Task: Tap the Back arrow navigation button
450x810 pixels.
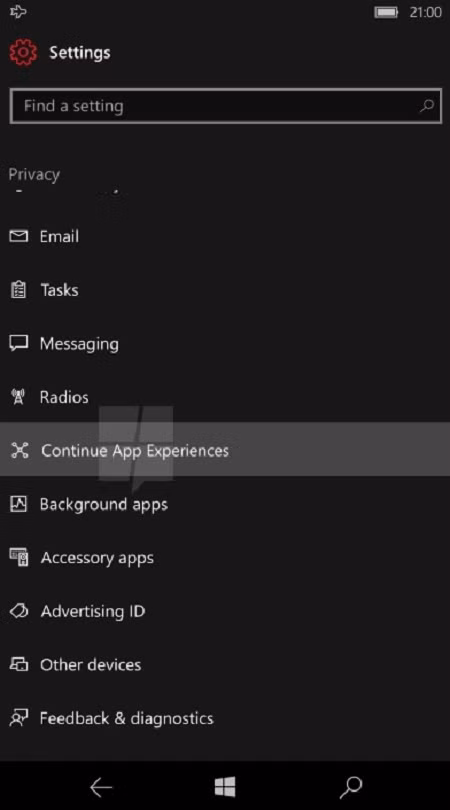Action: click(x=101, y=787)
